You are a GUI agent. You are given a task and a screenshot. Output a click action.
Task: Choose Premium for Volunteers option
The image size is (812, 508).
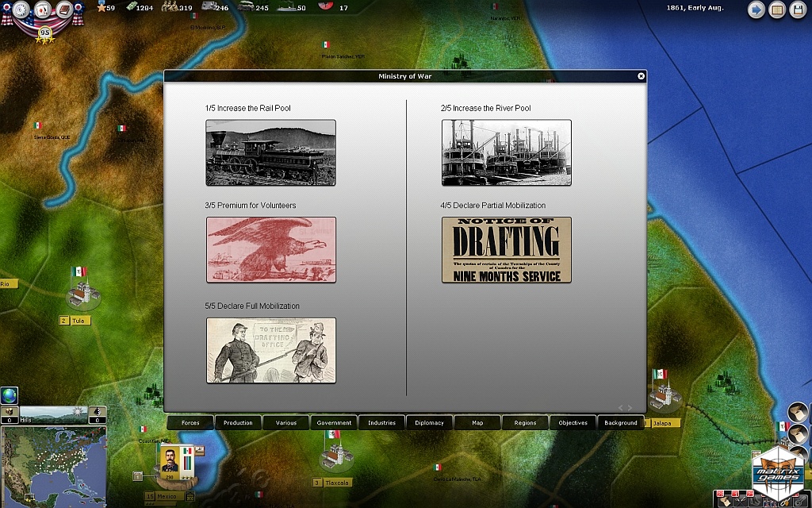click(x=270, y=250)
